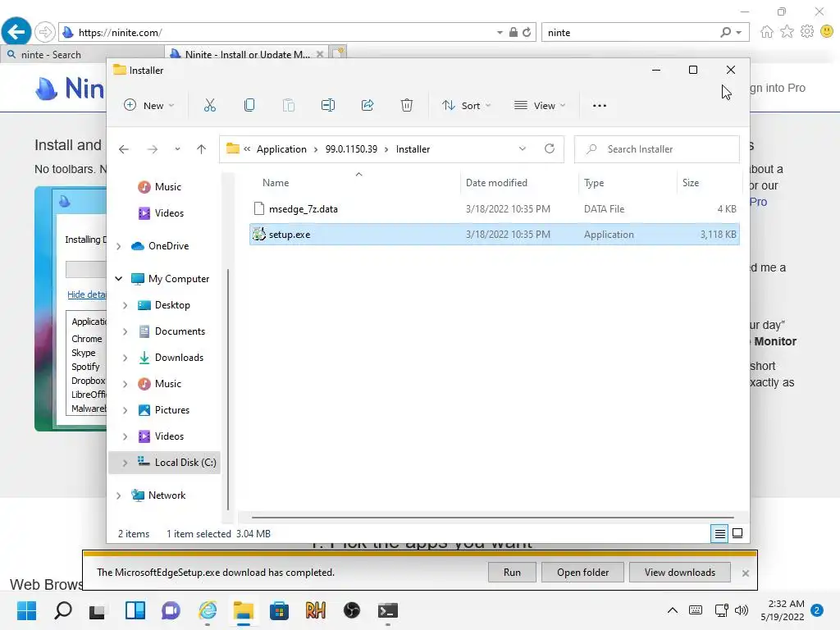840x630 pixels.
Task: Open taskbar Search
Action: coord(62,610)
